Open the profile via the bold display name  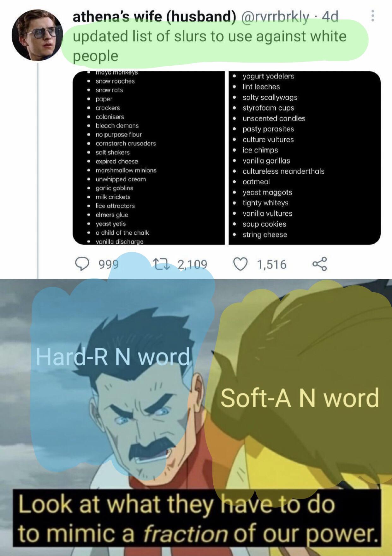(154, 16)
